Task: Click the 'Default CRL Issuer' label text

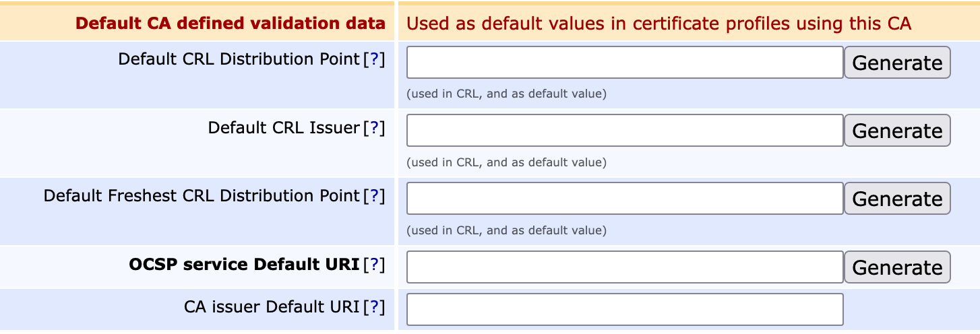Action: click(x=284, y=127)
